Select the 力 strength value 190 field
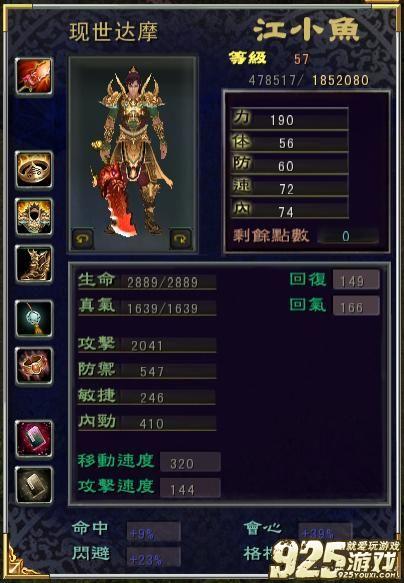Image resolution: width=404 pixels, height=583 pixels. point(289,119)
